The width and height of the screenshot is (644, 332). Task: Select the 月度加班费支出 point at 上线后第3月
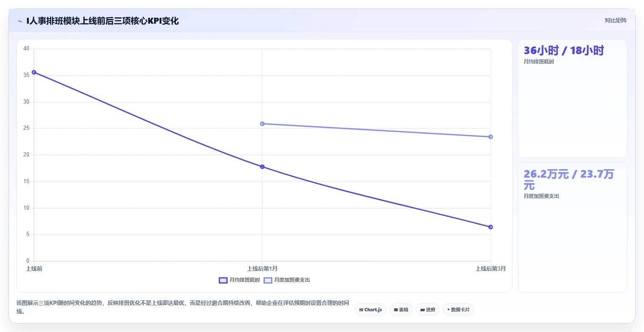(x=490, y=137)
